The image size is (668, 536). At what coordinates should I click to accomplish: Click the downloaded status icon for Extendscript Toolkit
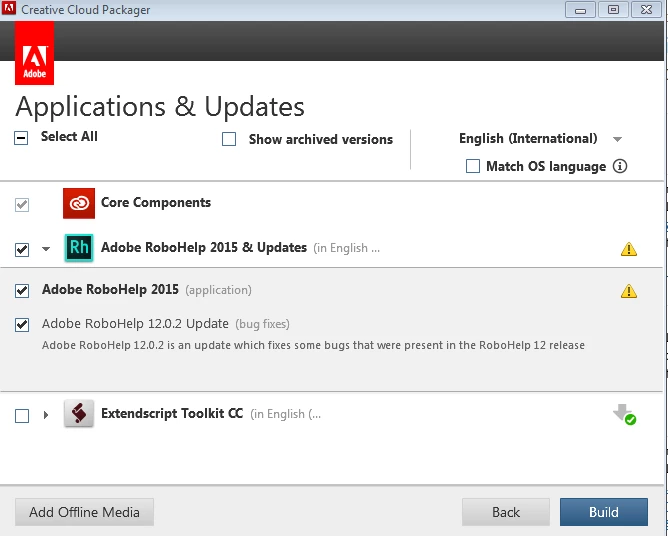[625, 415]
